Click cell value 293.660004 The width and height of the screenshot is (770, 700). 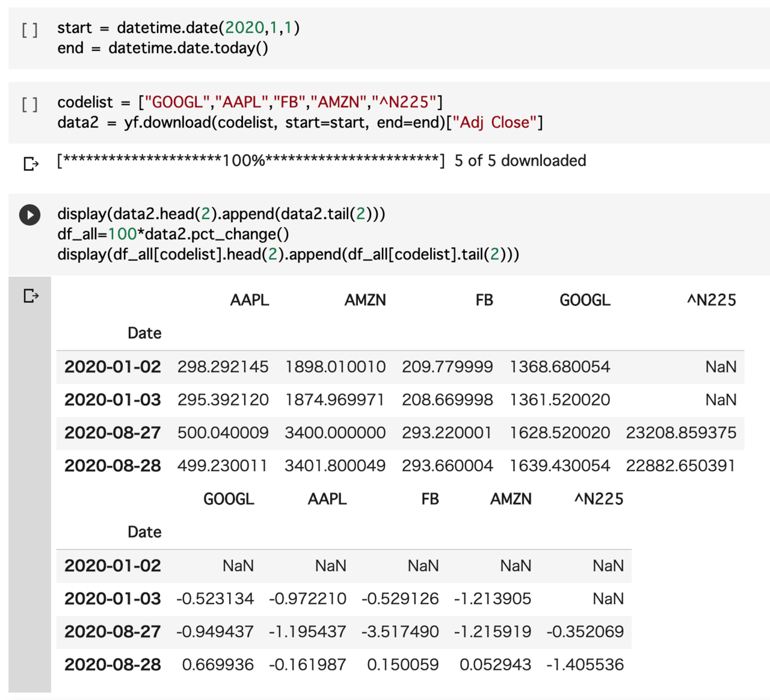(448, 466)
